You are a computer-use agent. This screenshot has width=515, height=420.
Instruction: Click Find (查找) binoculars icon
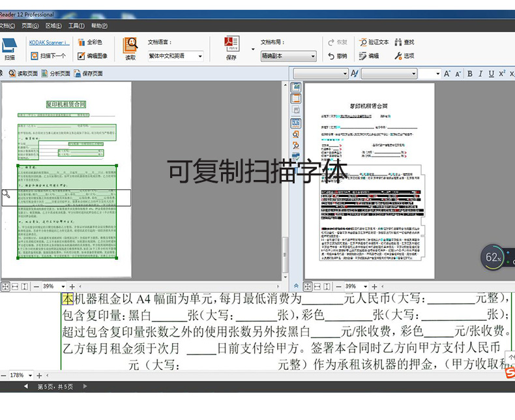(x=404, y=42)
